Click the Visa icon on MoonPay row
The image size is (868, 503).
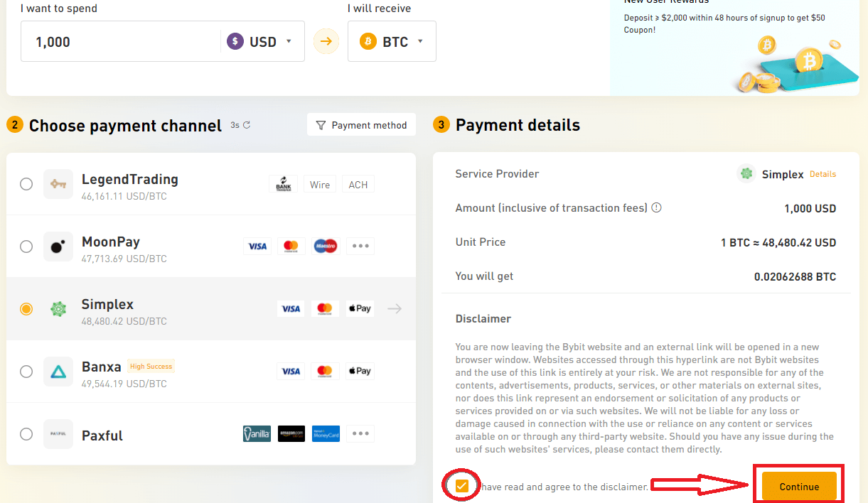pos(257,246)
